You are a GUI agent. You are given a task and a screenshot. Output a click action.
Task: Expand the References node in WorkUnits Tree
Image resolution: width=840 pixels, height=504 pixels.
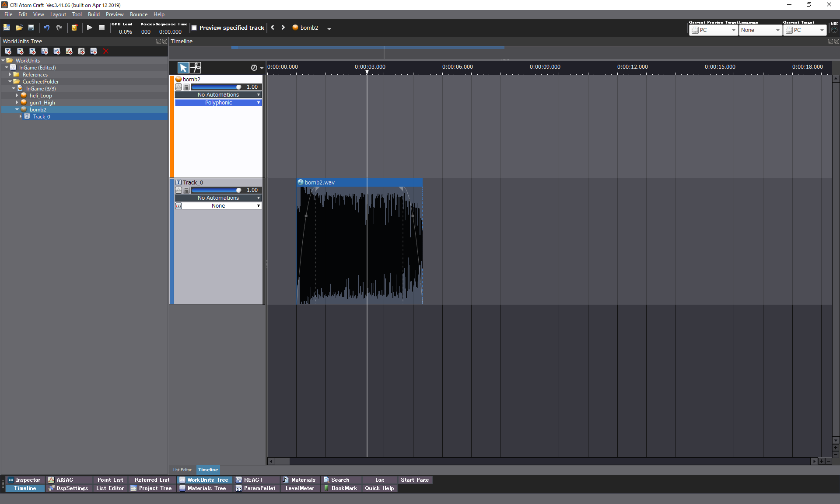tap(11, 74)
